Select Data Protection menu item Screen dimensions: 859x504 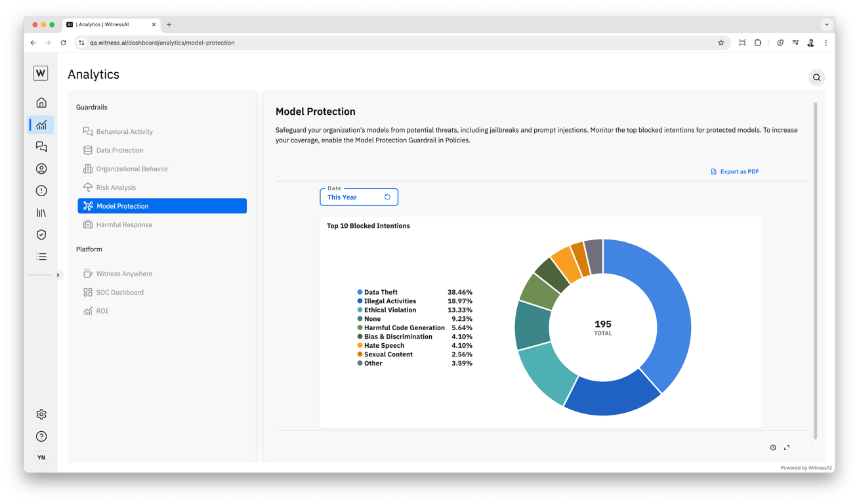162,150
